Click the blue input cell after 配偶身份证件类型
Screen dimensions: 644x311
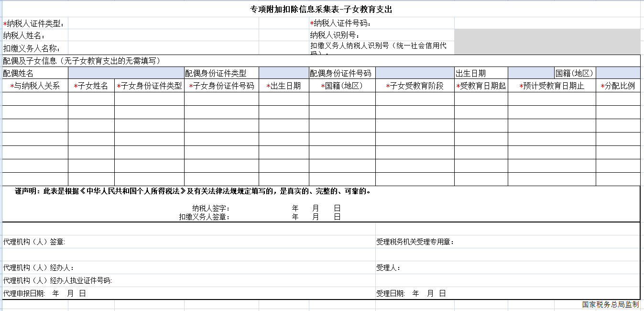pyautogui.click(x=284, y=73)
